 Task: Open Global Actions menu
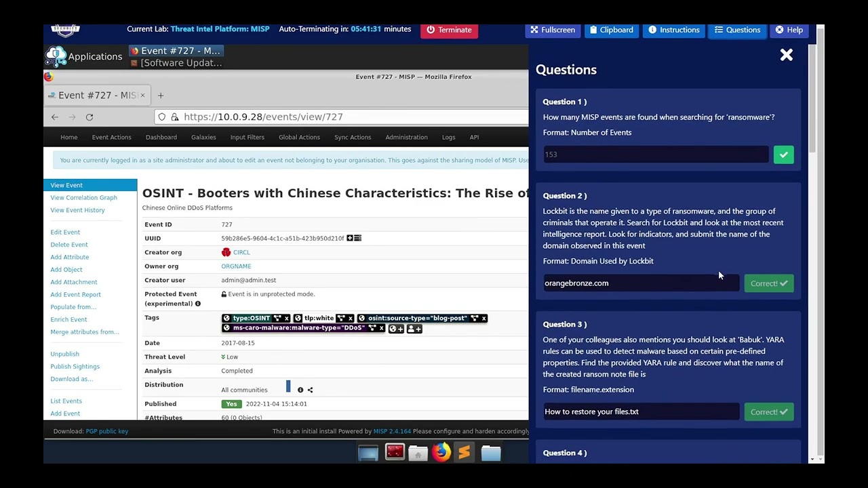click(x=299, y=138)
